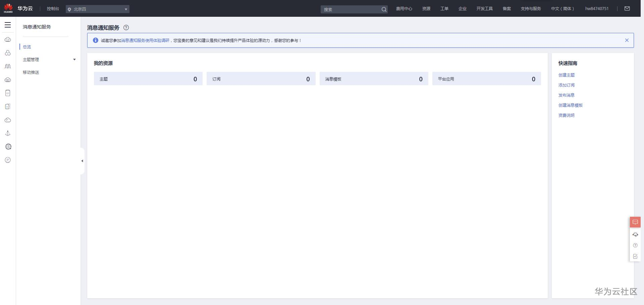Open the cloud icon between the waves and document icons

point(8,80)
